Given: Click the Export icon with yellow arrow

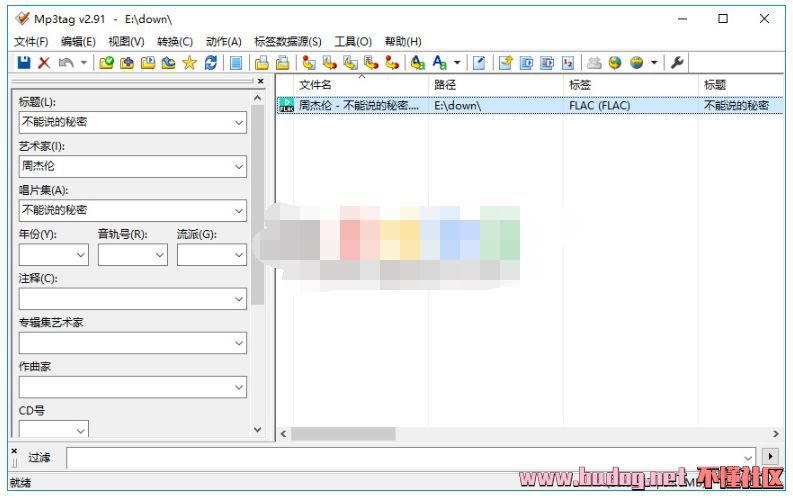Looking at the screenshot, I should click(505, 63).
